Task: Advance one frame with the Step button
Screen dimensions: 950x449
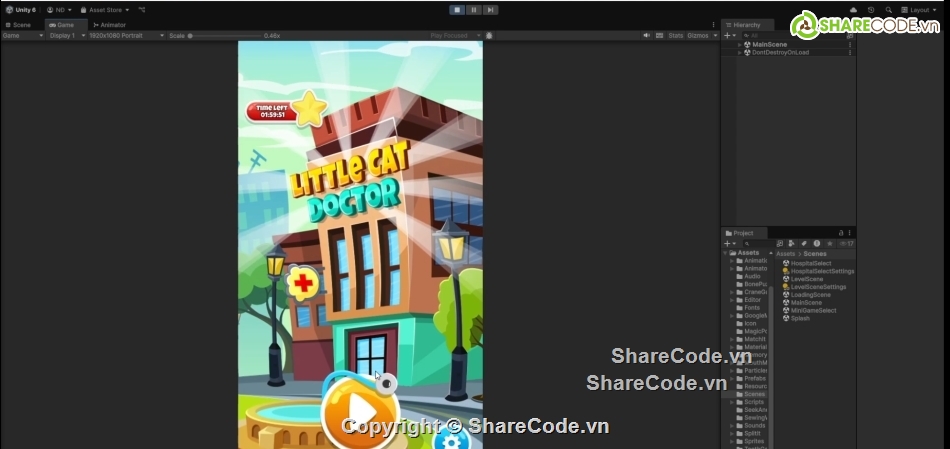Action: point(490,10)
